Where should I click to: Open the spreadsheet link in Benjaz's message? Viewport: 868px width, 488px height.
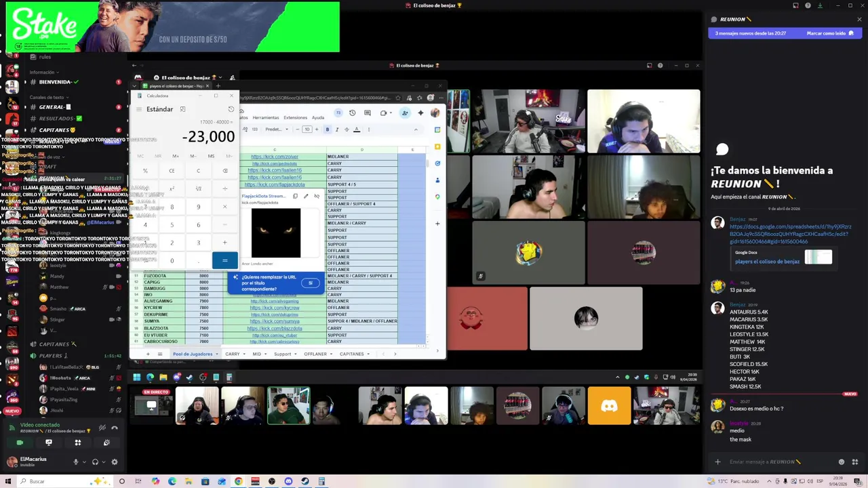(x=791, y=234)
